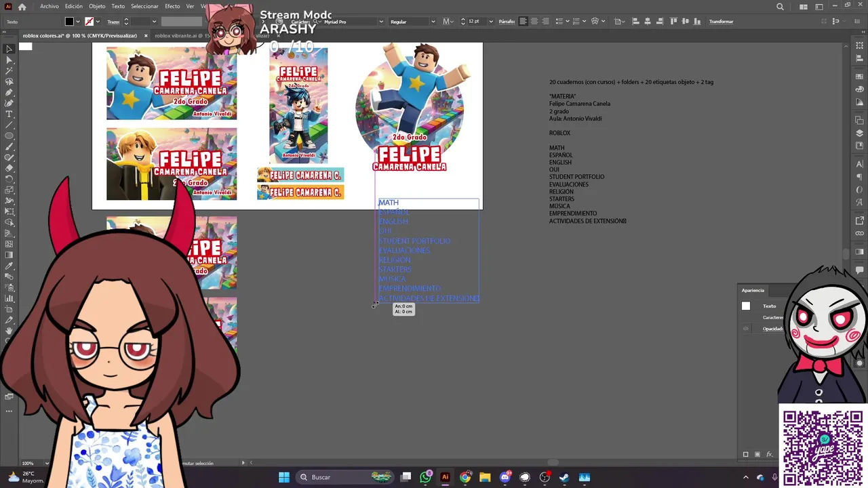Open the Myriad Pro font family dropdown

381,22
